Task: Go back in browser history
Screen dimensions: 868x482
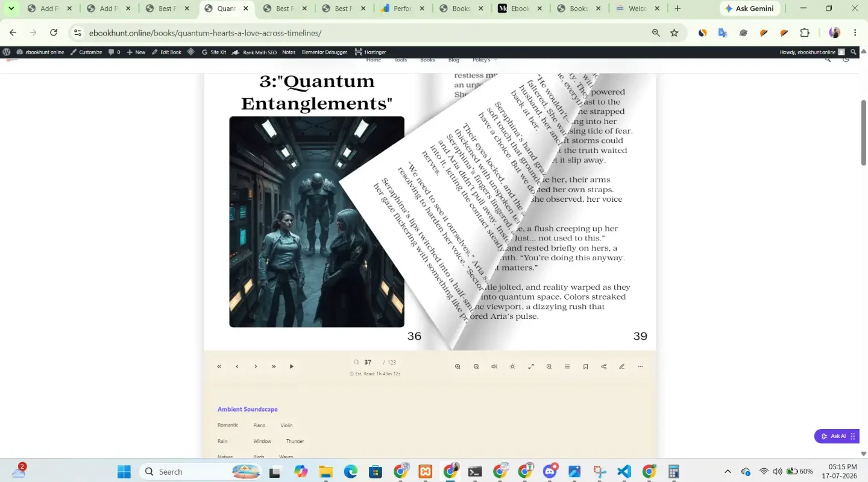Action: (x=13, y=33)
